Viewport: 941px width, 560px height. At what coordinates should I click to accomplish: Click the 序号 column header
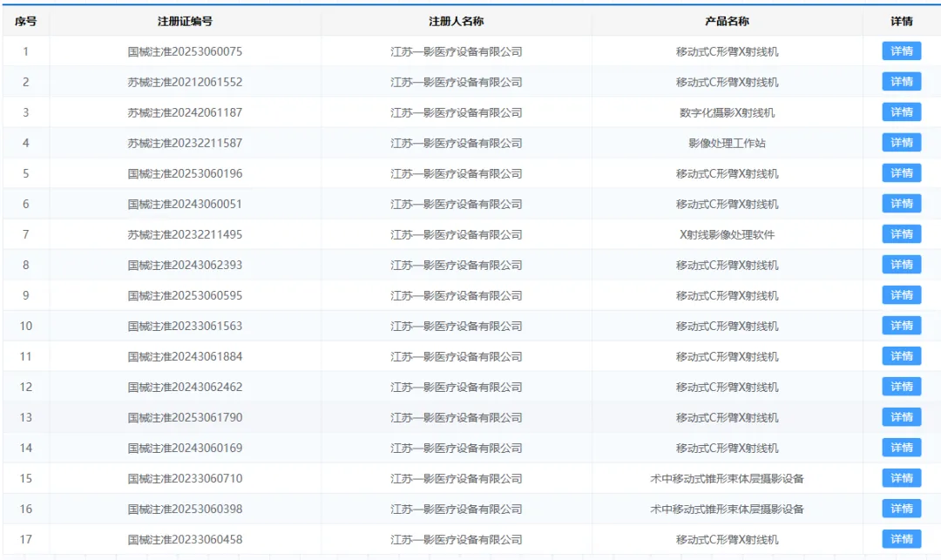26,21
